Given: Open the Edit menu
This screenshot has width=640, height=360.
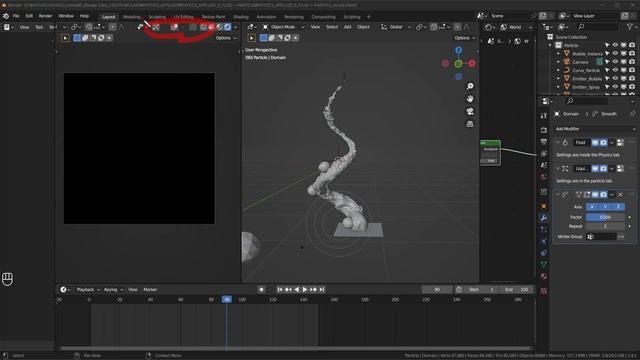Looking at the screenshot, I should tap(29, 16).
